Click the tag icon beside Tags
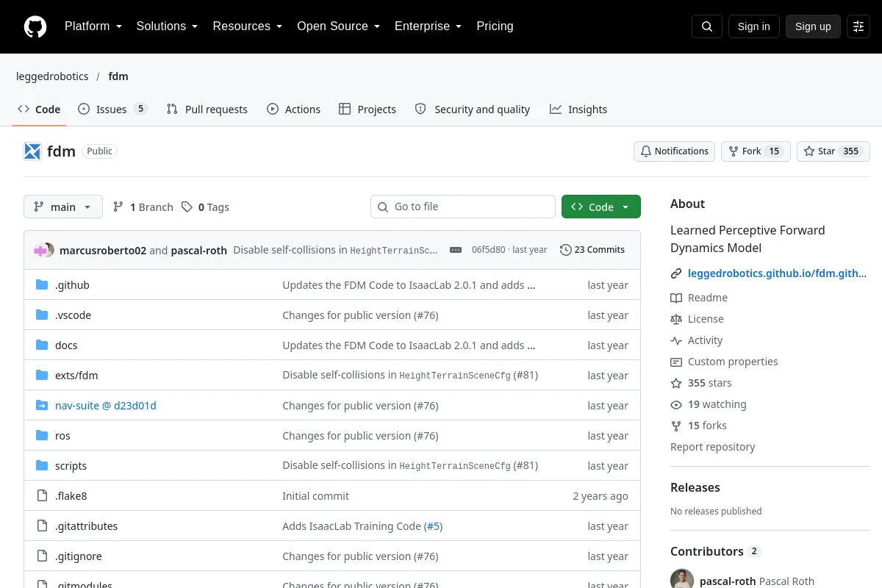 click(x=187, y=207)
